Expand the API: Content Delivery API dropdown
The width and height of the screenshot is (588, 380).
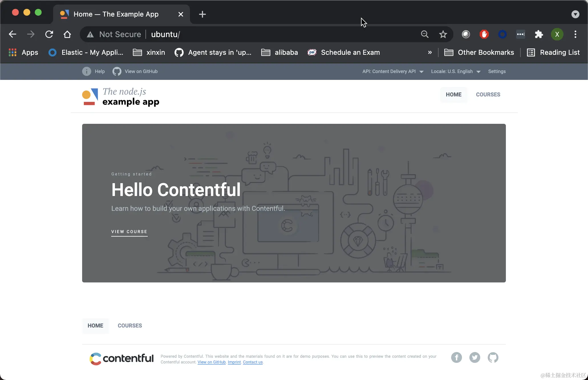click(393, 71)
